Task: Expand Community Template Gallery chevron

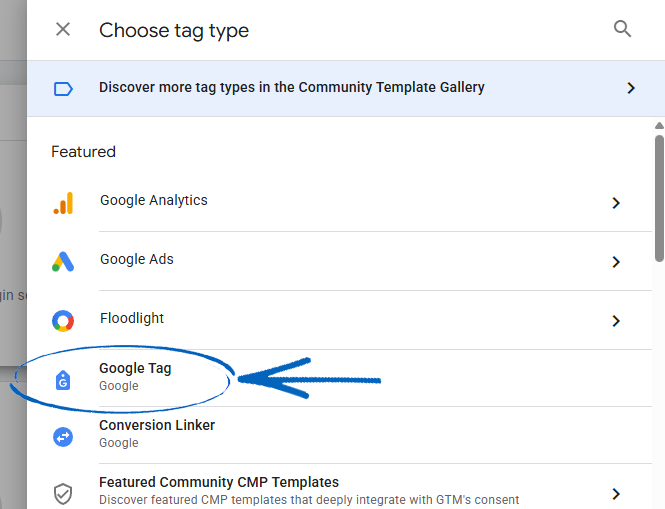Action: click(631, 88)
